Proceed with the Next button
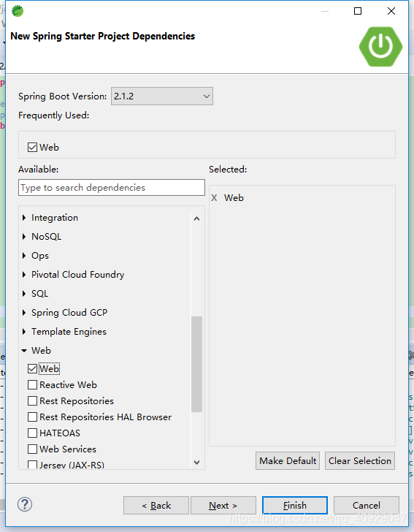 click(223, 506)
